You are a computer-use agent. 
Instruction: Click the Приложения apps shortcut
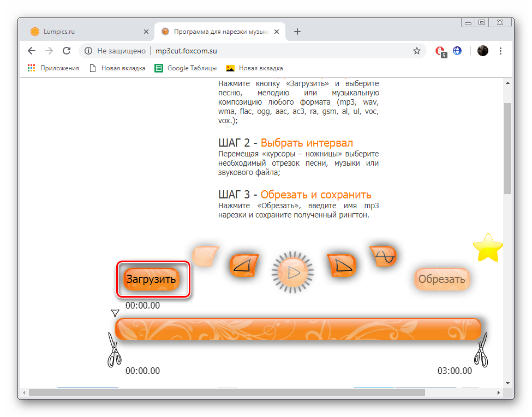53,68
